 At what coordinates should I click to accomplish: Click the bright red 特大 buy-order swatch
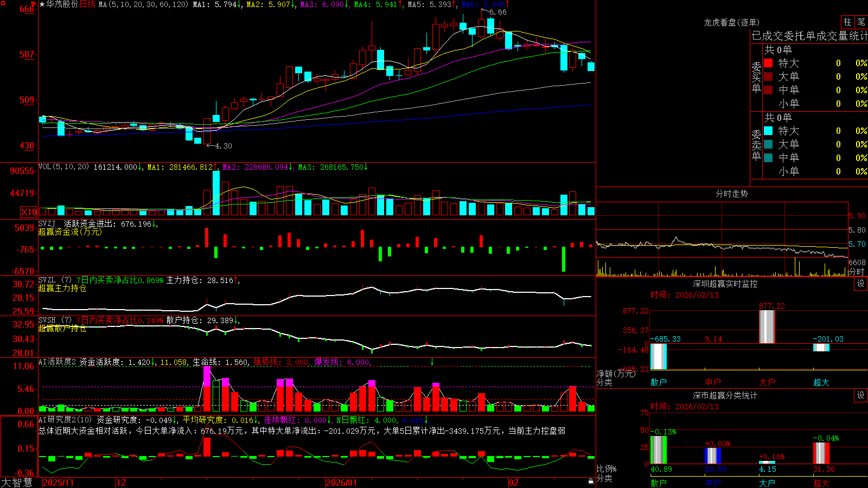point(768,63)
